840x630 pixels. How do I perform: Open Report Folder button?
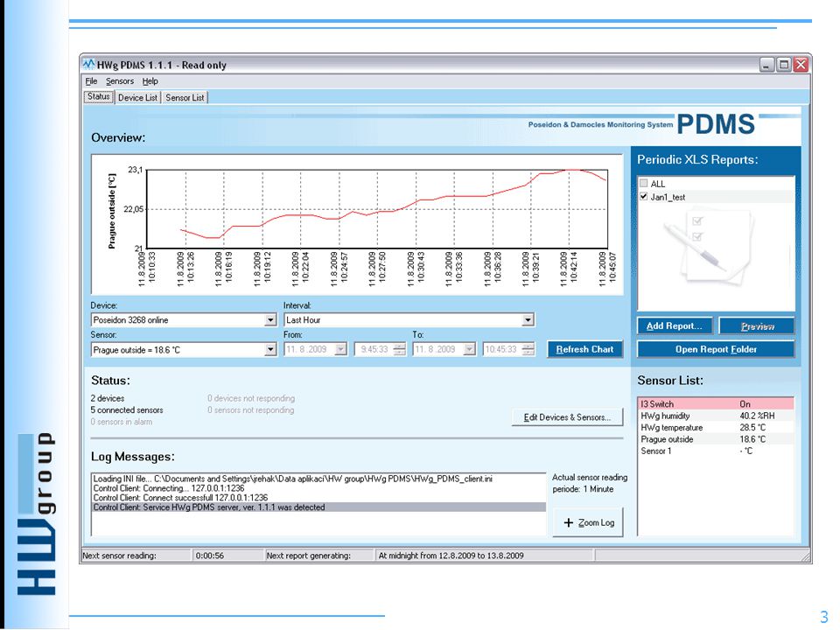716,349
